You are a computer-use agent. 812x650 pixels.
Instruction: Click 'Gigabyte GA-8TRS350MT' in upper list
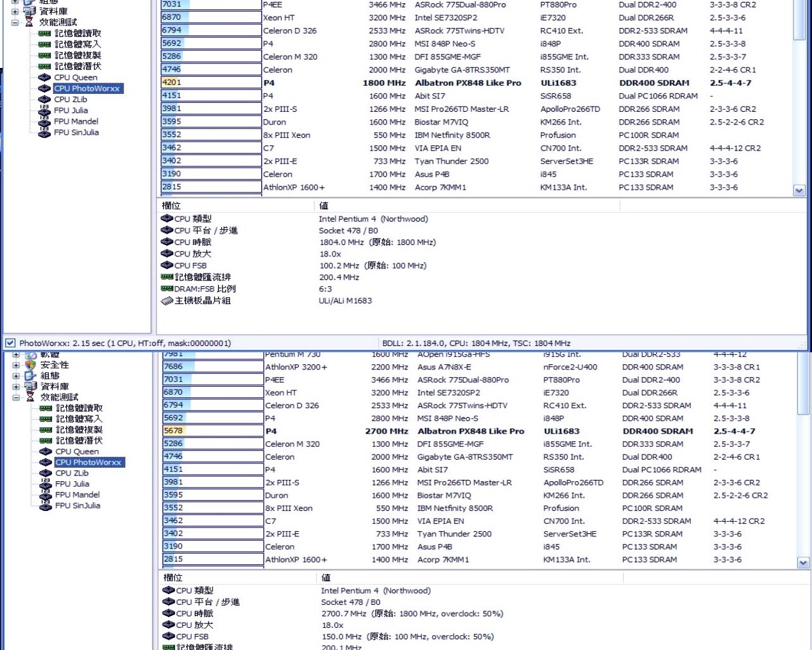[x=462, y=70]
